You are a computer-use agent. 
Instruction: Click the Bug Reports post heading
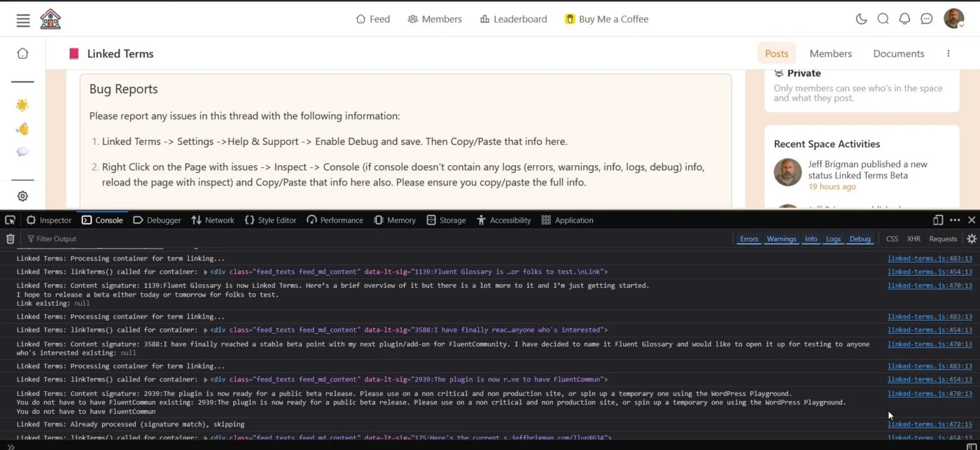pos(123,89)
